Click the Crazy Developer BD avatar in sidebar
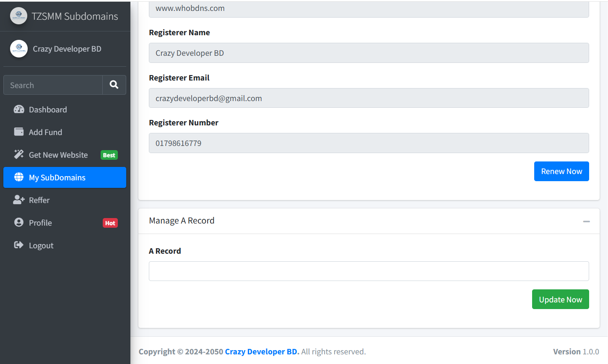This screenshot has height=364, width=608. 19,49
